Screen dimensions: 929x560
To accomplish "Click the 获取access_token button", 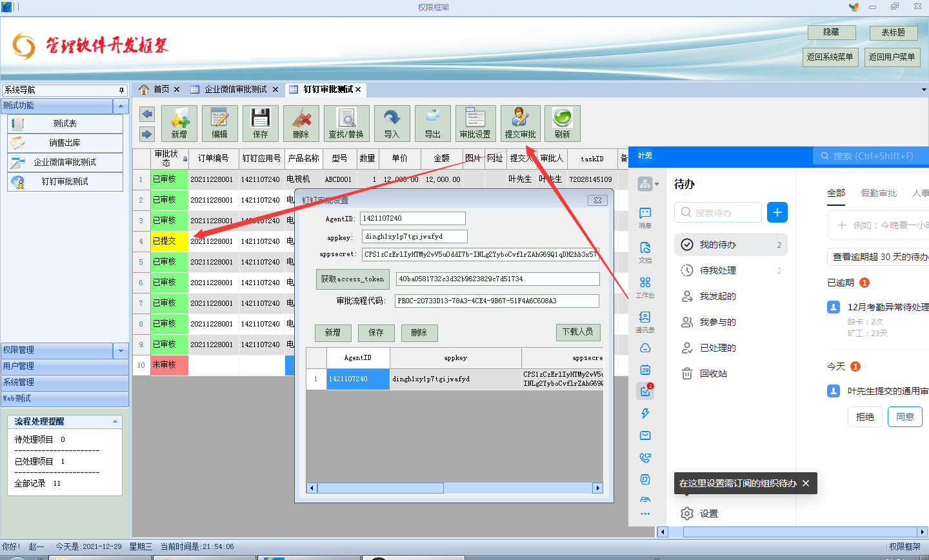I will click(x=352, y=279).
